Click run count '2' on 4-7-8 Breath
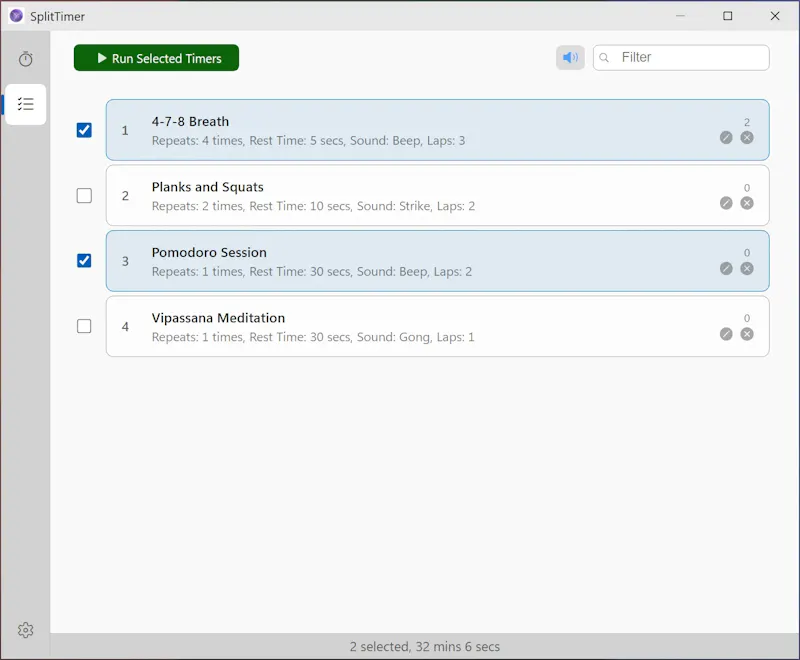This screenshot has height=660, width=800. (747, 122)
